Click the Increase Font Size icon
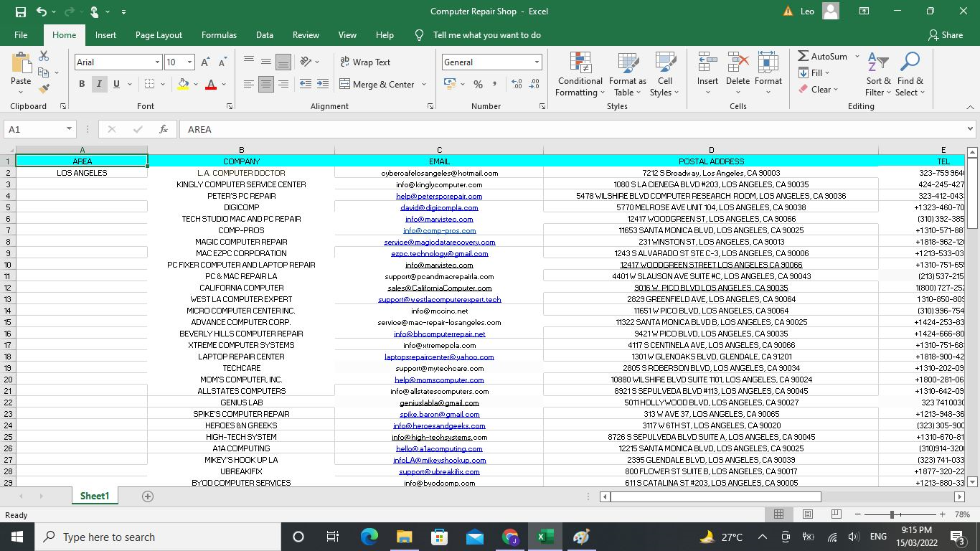This screenshot has height=551, width=980. coord(206,62)
